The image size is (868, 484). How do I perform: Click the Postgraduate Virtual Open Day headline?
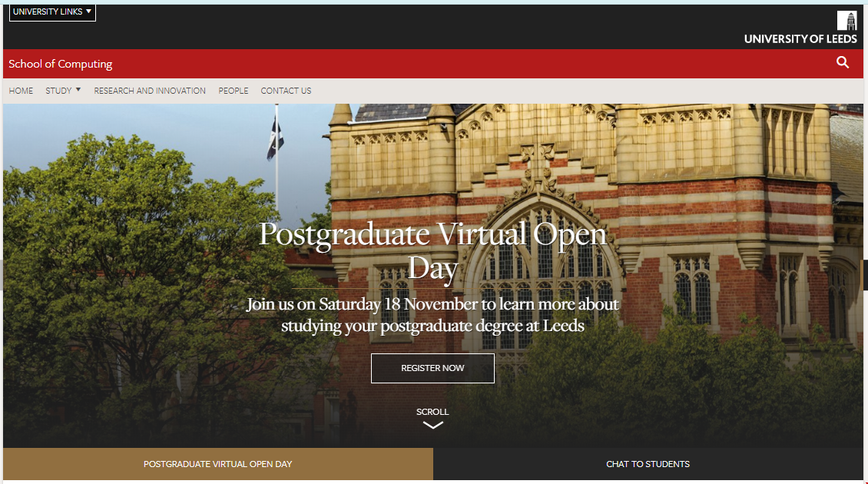click(433, 251)
